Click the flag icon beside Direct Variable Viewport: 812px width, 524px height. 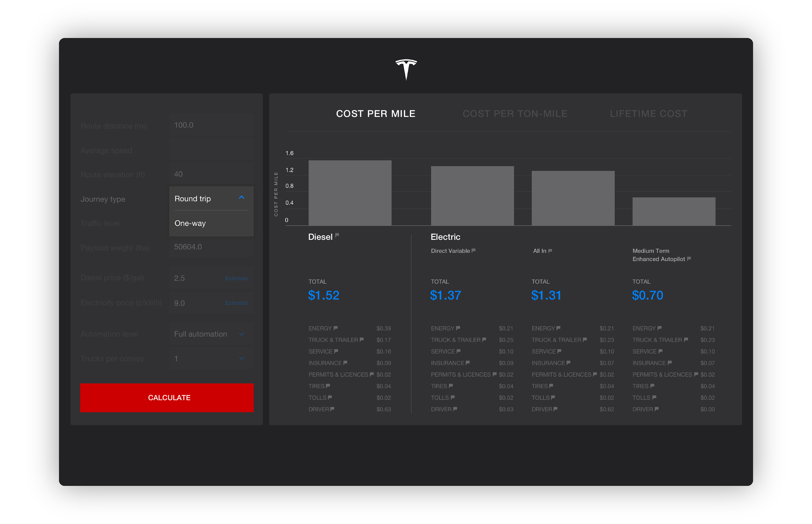473,250
